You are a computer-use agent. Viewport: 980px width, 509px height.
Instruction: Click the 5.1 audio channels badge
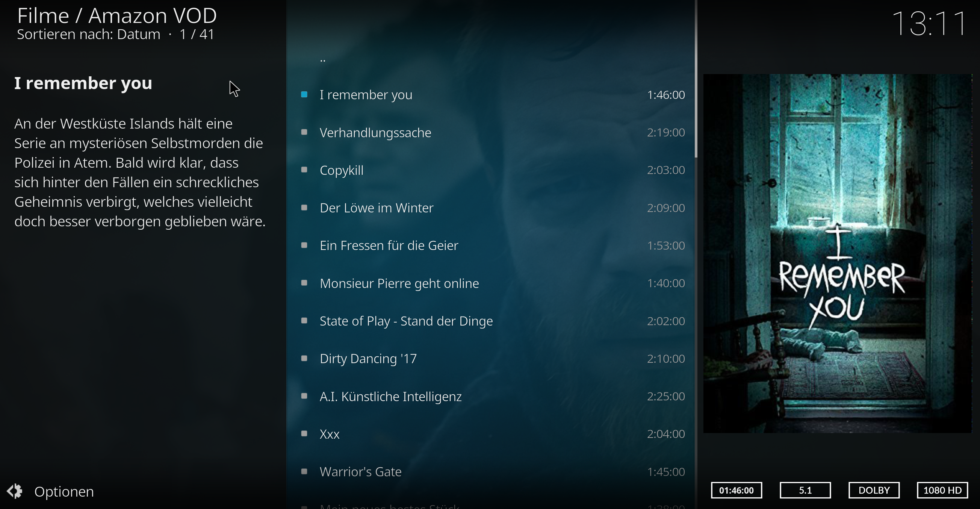(x=805, y=490)
